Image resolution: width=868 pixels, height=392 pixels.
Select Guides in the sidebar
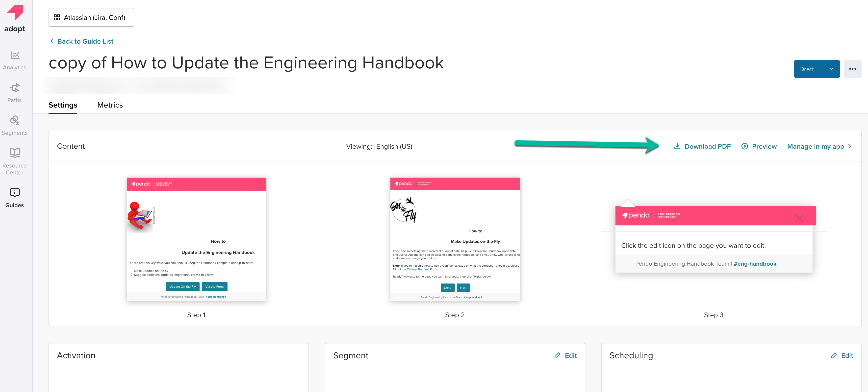[x=15, y=198]
